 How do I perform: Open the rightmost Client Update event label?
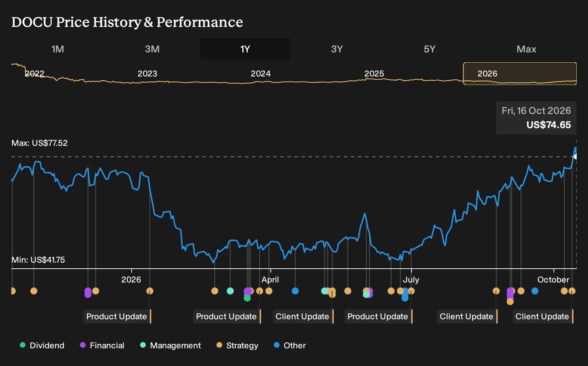543,316
